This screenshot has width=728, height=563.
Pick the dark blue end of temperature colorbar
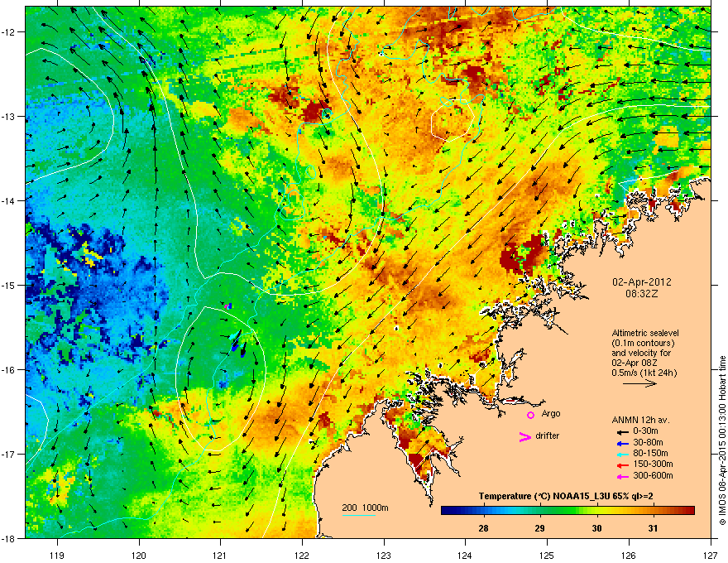(447, 511)
